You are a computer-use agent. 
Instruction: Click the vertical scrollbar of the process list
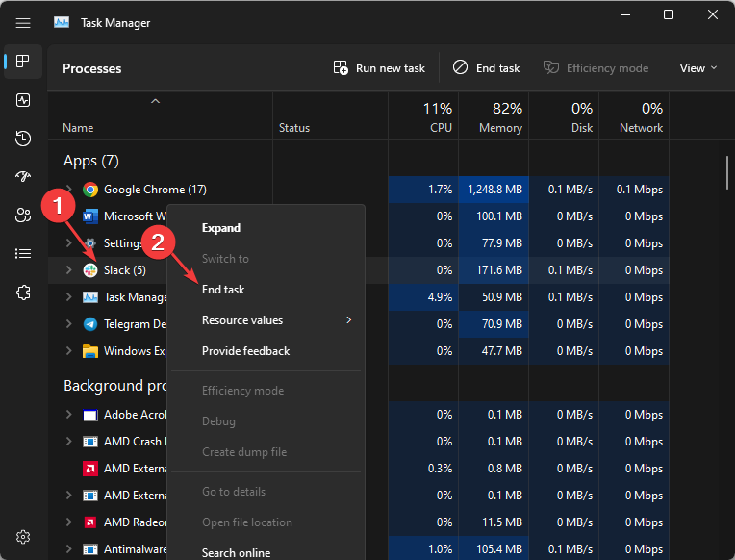click(727, 172)
